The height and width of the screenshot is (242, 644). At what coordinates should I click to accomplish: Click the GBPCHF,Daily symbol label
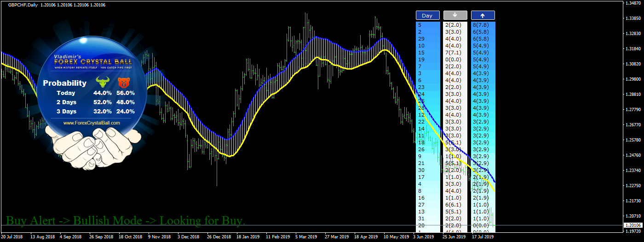(x=23, y=5)
